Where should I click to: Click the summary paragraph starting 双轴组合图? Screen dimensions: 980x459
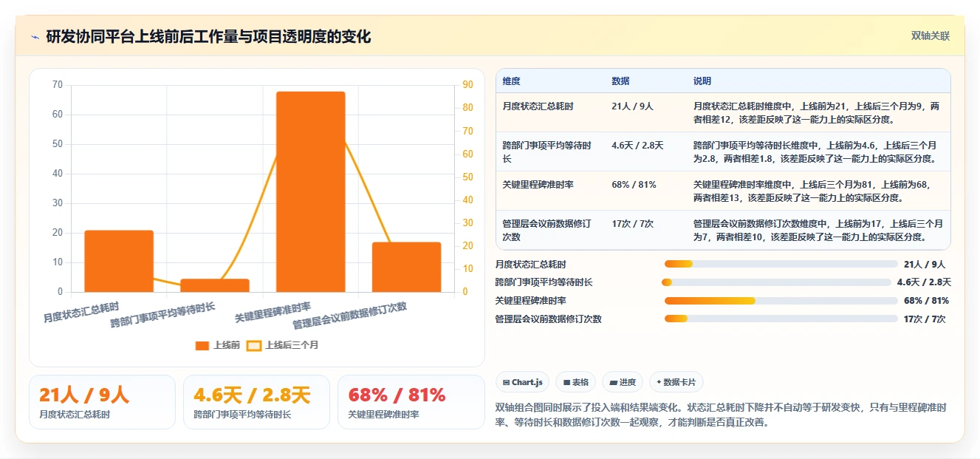tap(722, 415)
